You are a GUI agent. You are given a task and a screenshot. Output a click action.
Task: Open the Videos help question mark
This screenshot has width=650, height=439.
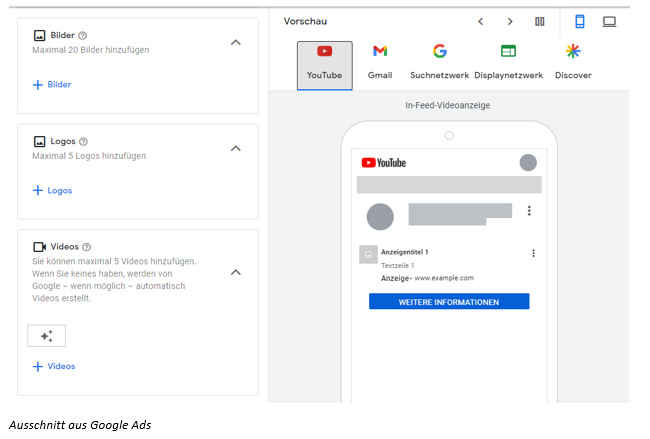86,247
